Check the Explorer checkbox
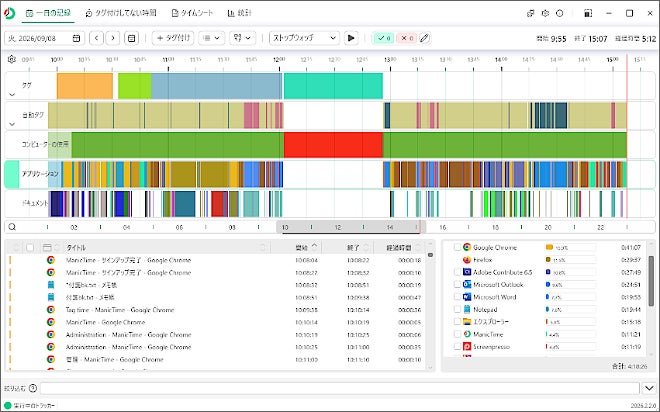Image resolution: width=660 pixels, height=412 pixels. [x=457, y=322]
